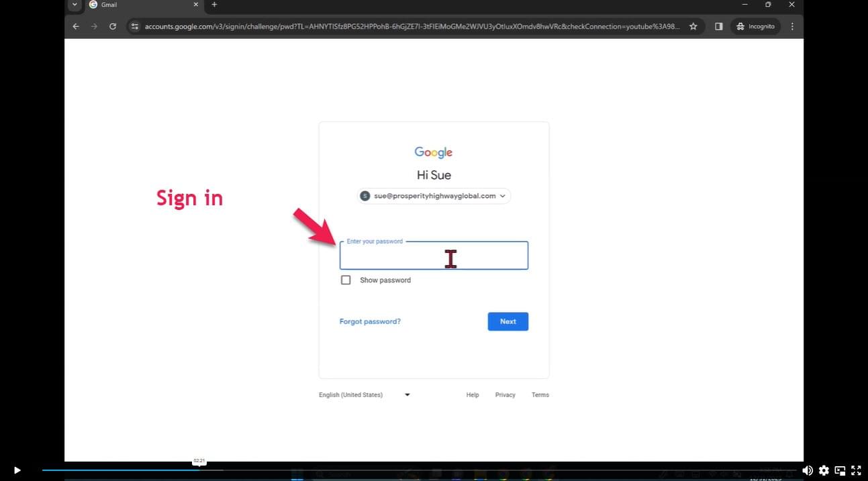868x481 pixels.
Task: Enable picture-in-picture mode
Action: (840, 470)
